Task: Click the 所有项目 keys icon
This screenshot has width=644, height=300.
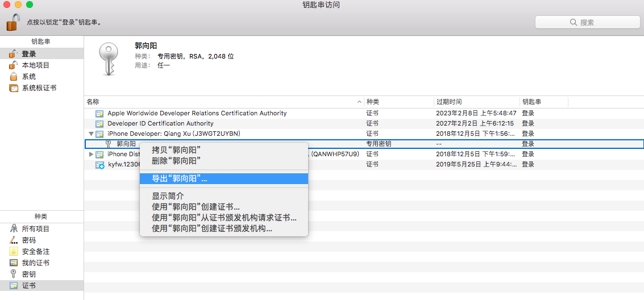Action: [x=14, y=229]
